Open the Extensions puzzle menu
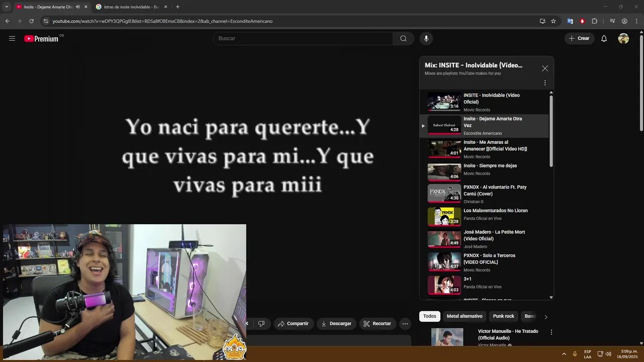The image size is (644, 362). [x=594, y=21]
